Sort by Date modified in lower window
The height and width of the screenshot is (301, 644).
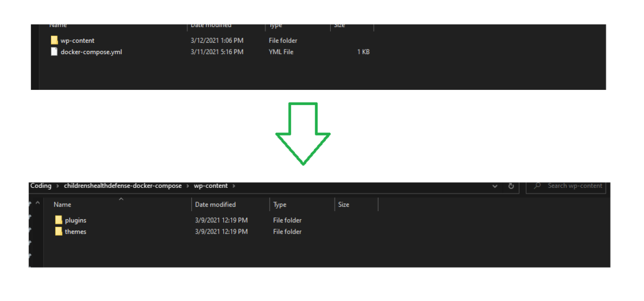tap(215, 204)
